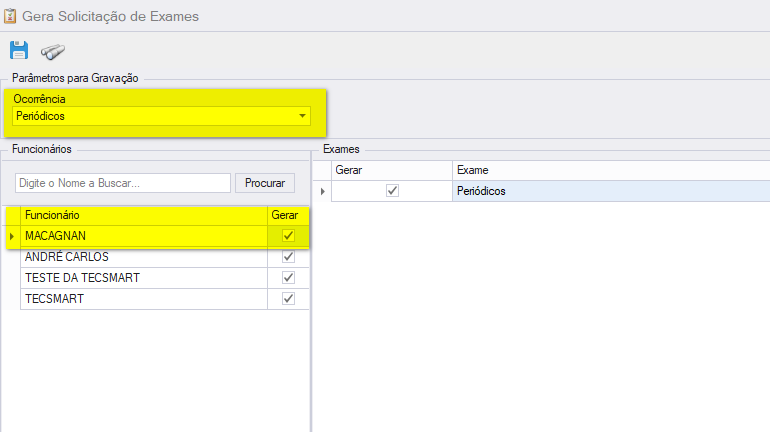
Task: Click the Gerar column header in the Funcionários grid
Action: point(288,215)
